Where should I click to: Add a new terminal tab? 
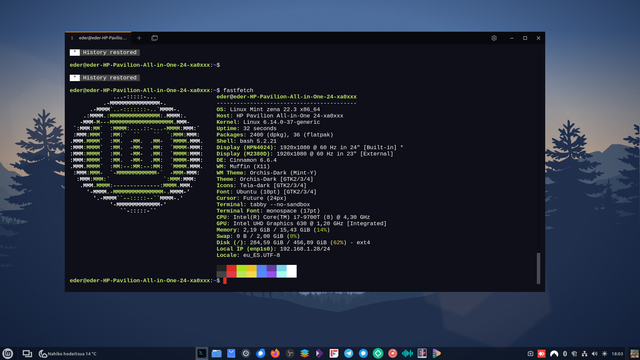pyautogui.click(x=139, y=38)
